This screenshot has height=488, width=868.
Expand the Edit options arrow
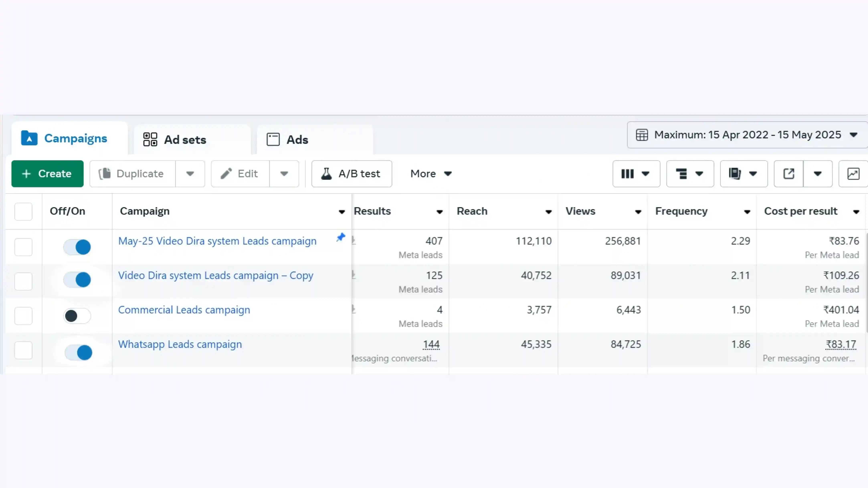tap(284, 174)
